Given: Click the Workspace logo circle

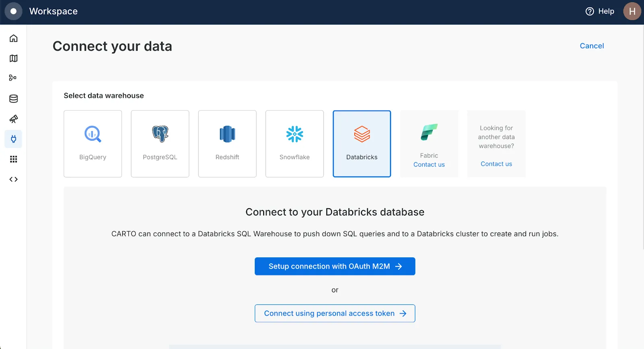Looking at the screenshot, I should click(x=13, y=11).
